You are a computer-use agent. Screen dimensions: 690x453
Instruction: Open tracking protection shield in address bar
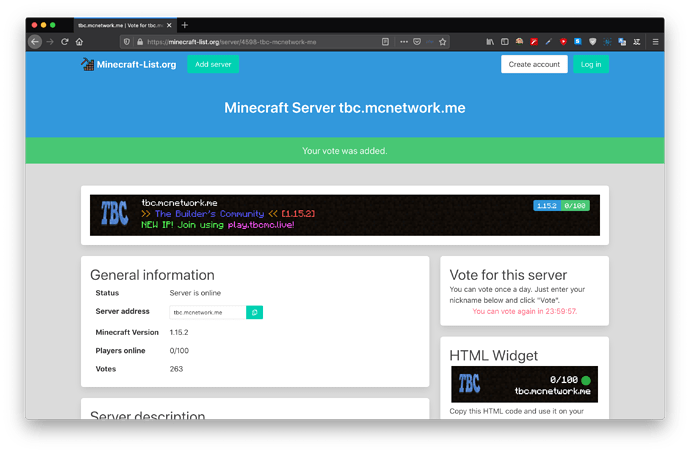[x=127, y=42]
